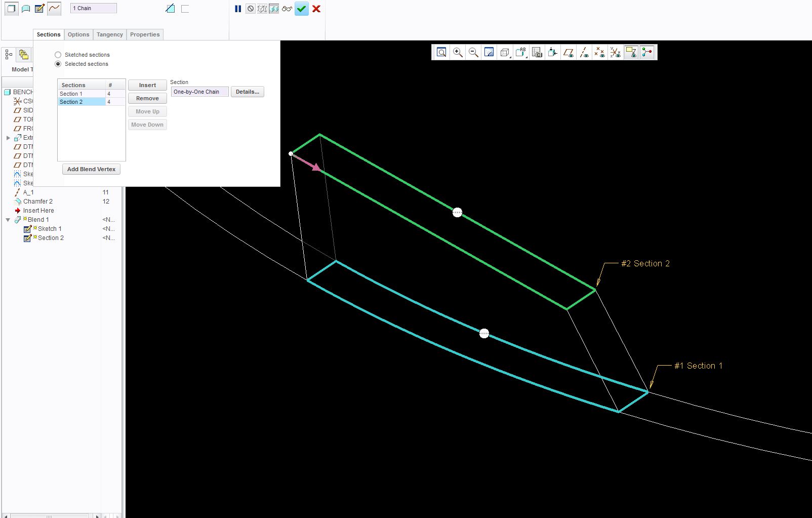This screenshot has height=518, width=812.
Task: Pause the Blend tool
Action: click(238, 9)
